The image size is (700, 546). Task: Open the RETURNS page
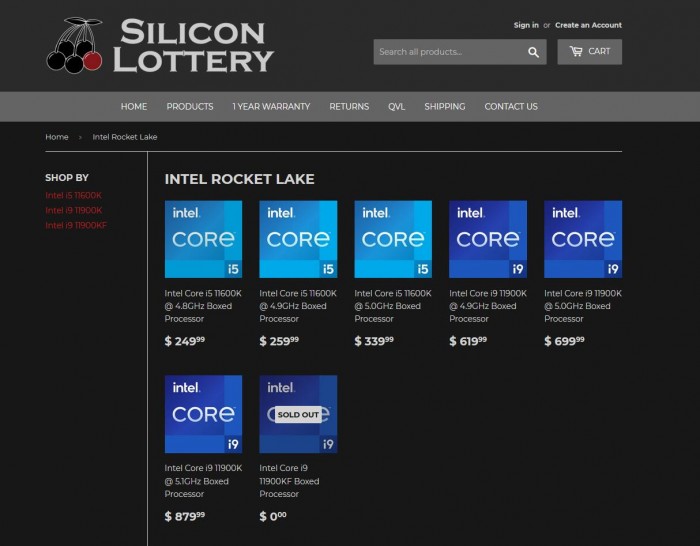pos(349,107)
